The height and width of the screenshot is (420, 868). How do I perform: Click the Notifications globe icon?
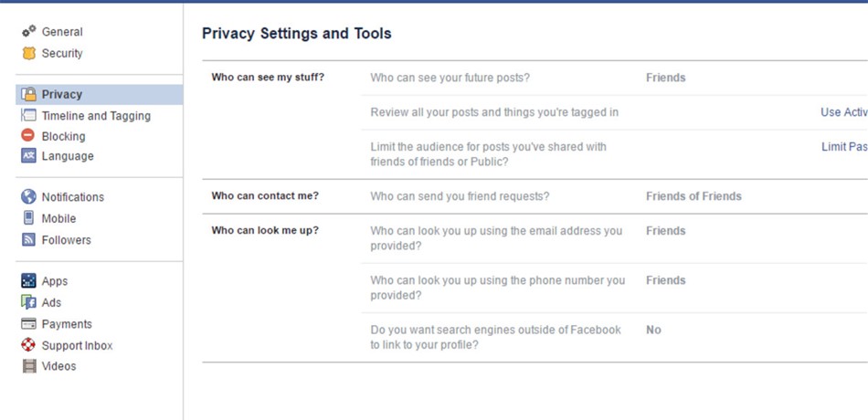click(x=28, y=197)
